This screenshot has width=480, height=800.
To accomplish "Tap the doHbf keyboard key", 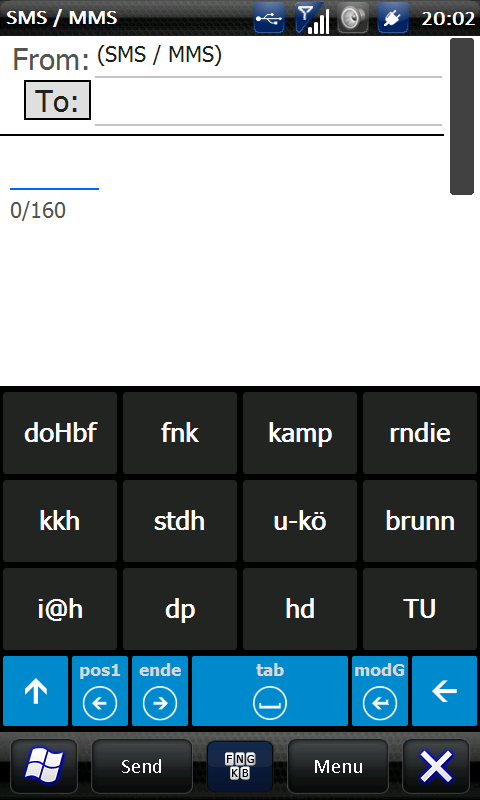I will pos(60,433).
